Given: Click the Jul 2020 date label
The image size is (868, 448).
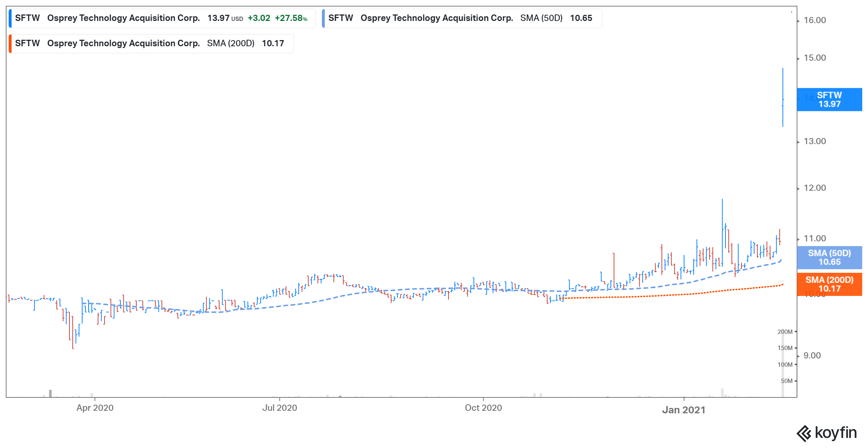Looking at the screenshot, I should pyautogui.click(x=280, y=408).
